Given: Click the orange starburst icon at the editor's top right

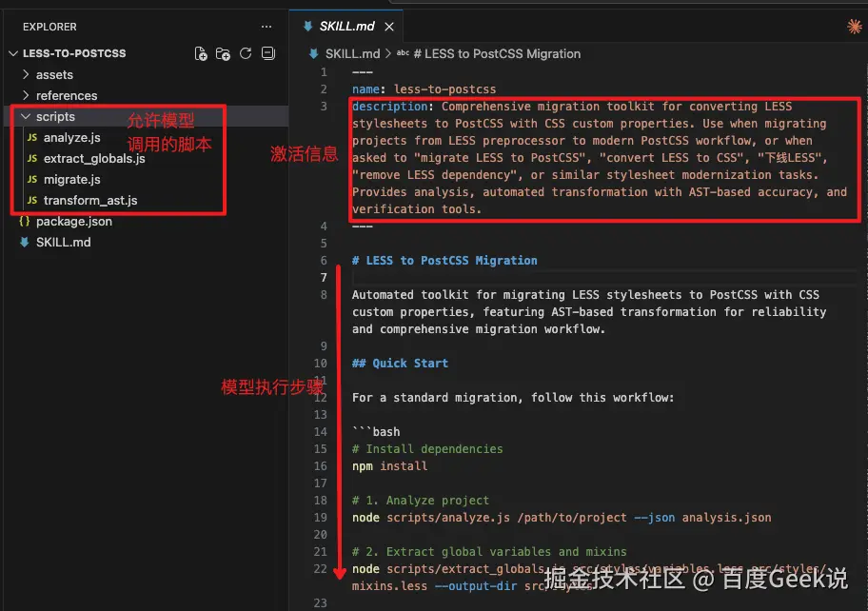Looking at the screenshot, I should tap(854, 26).
